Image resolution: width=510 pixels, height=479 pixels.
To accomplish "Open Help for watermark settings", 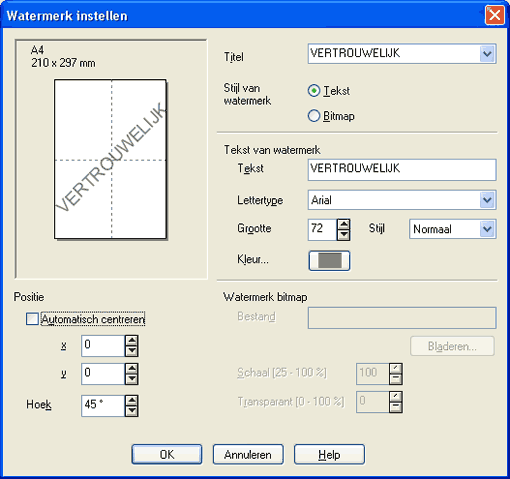I will pyautogui.click(x=329, y=454).
